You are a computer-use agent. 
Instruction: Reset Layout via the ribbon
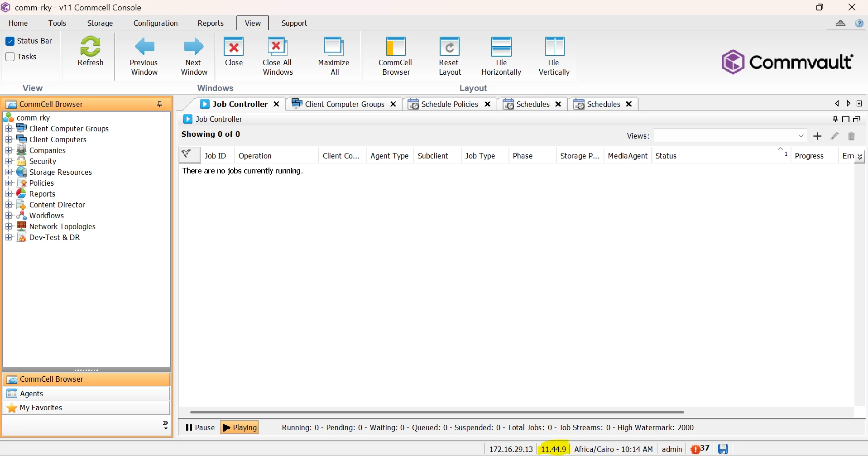(450, 57)
